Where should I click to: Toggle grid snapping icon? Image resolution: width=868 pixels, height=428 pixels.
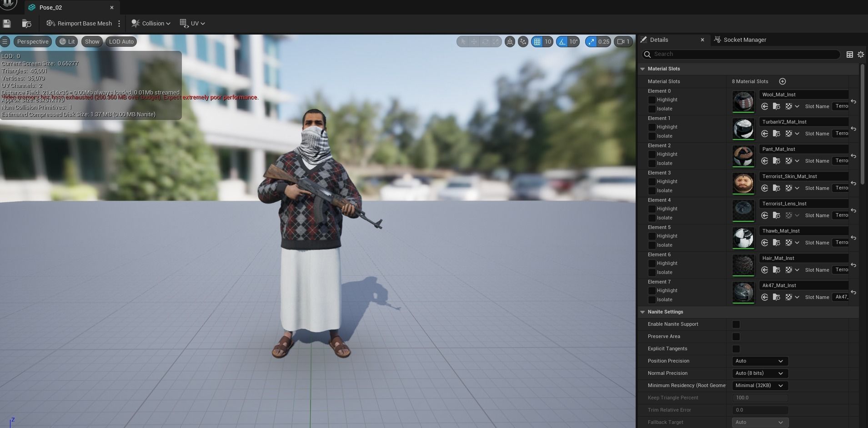pos(537,41)
